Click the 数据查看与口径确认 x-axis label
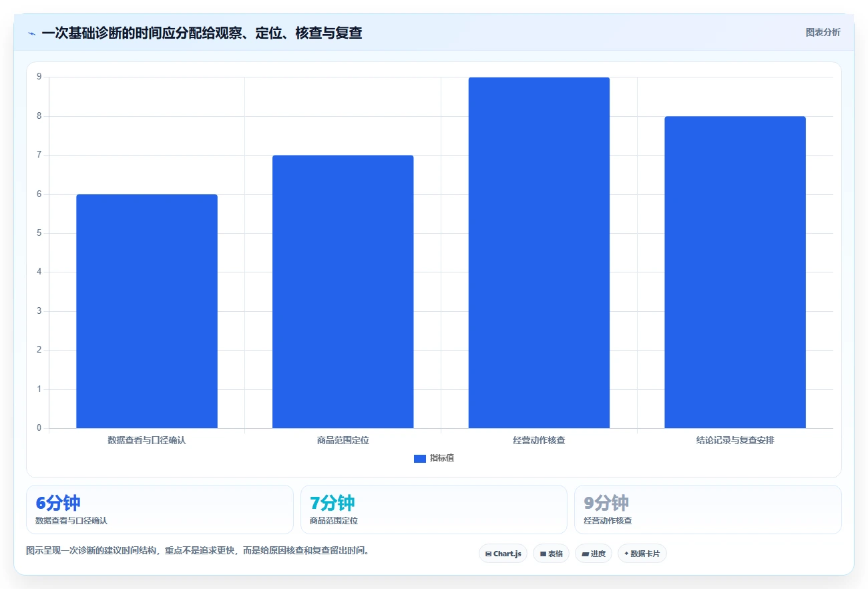 click(147, 441)
